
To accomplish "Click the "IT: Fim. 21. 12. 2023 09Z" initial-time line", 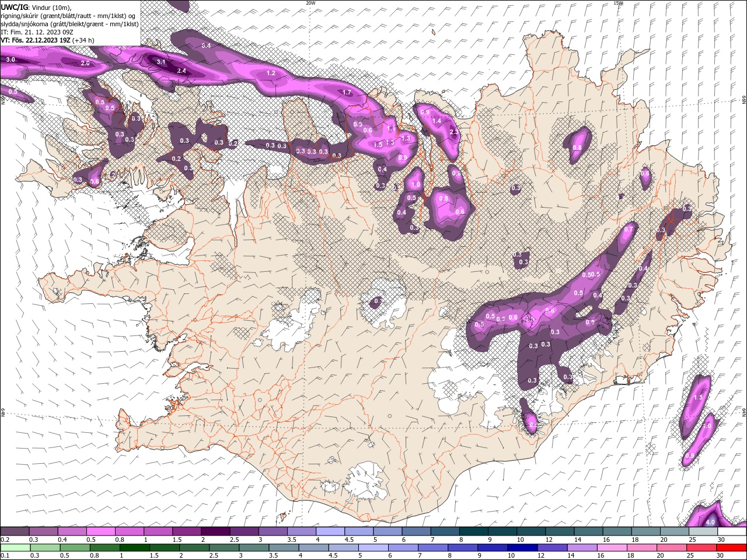I will pos(37,32).
